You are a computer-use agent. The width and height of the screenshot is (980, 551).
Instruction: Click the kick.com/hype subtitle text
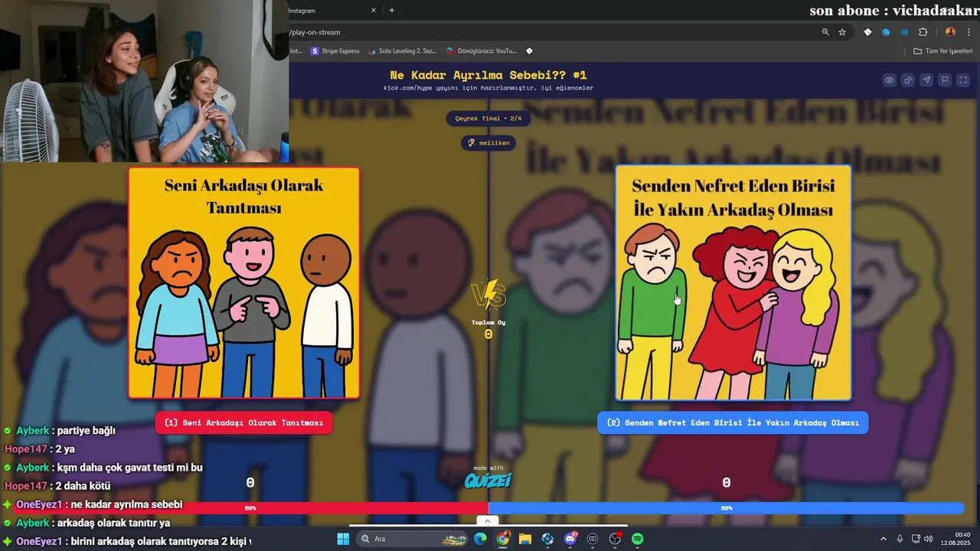488,88
